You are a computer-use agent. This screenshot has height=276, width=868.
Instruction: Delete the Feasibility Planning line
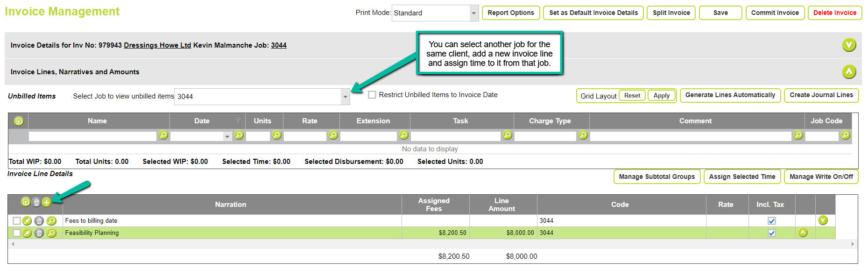pyautogui.click(x=39, y=233)
